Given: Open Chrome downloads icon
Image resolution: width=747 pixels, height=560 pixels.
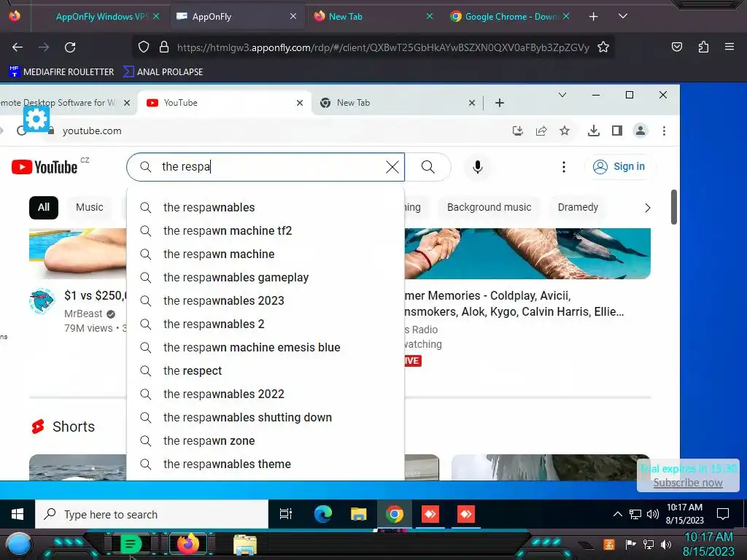Looking at the screenshot, I should coord(594,131).
